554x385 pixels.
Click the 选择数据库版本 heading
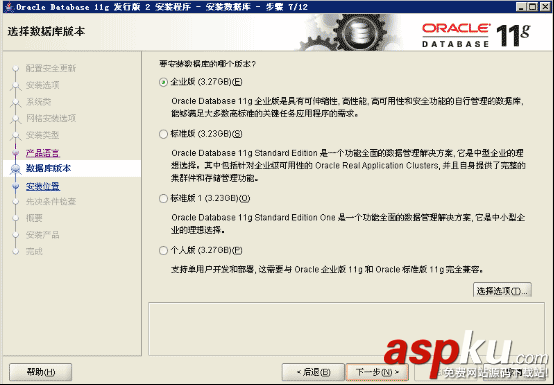[46, 31]
